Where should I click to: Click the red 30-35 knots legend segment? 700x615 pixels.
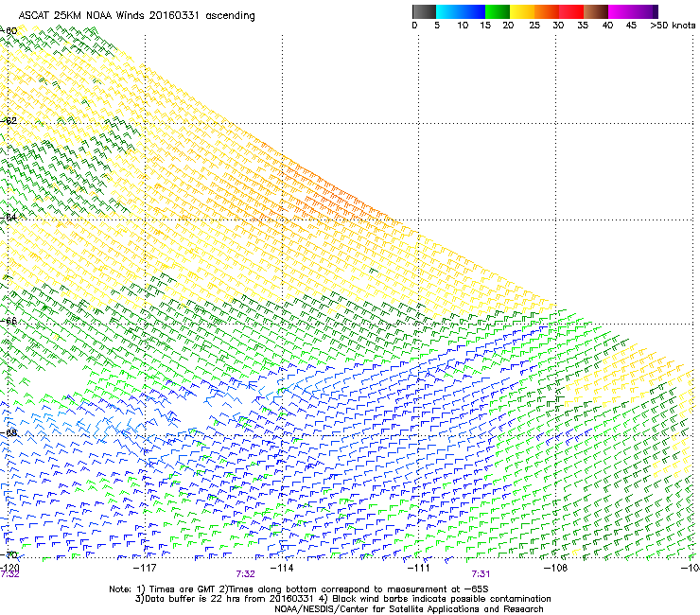point(571,11)
